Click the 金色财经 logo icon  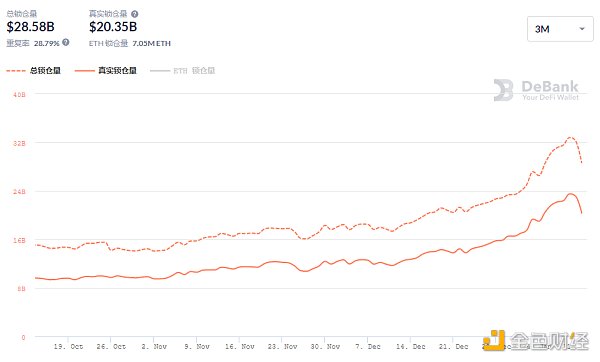(x=494, y=340)
